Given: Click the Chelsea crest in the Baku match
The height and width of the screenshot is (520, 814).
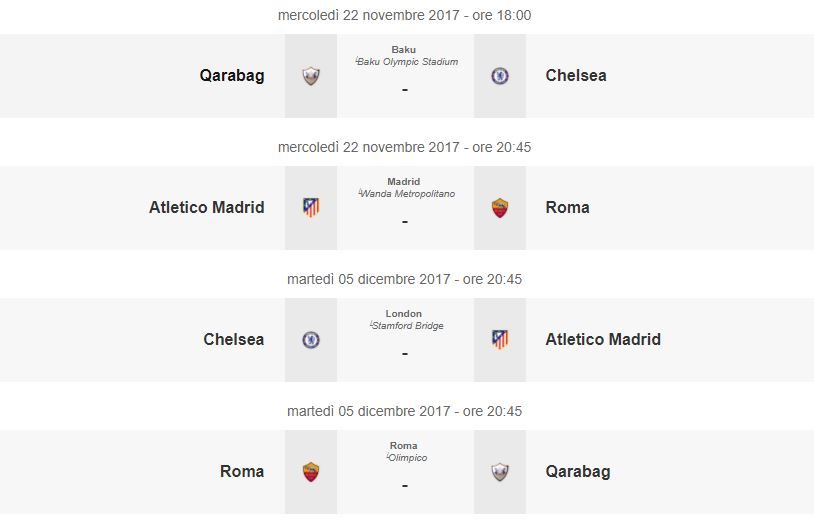Looking at the screenshot, I should (500, 76).
